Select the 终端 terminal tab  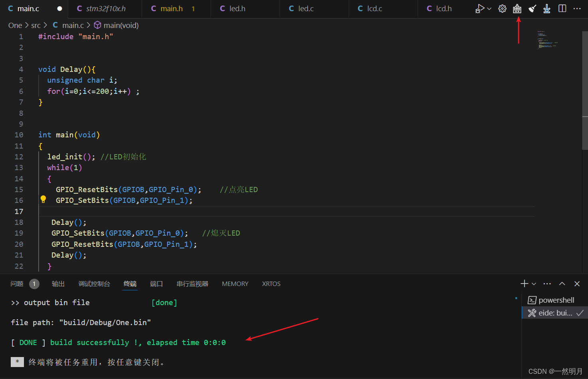130,284
